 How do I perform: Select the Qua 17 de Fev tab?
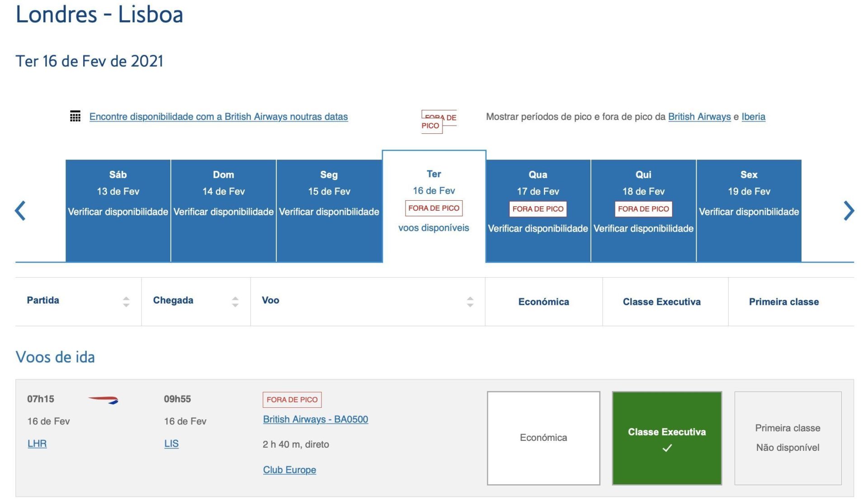coord(538,210)
